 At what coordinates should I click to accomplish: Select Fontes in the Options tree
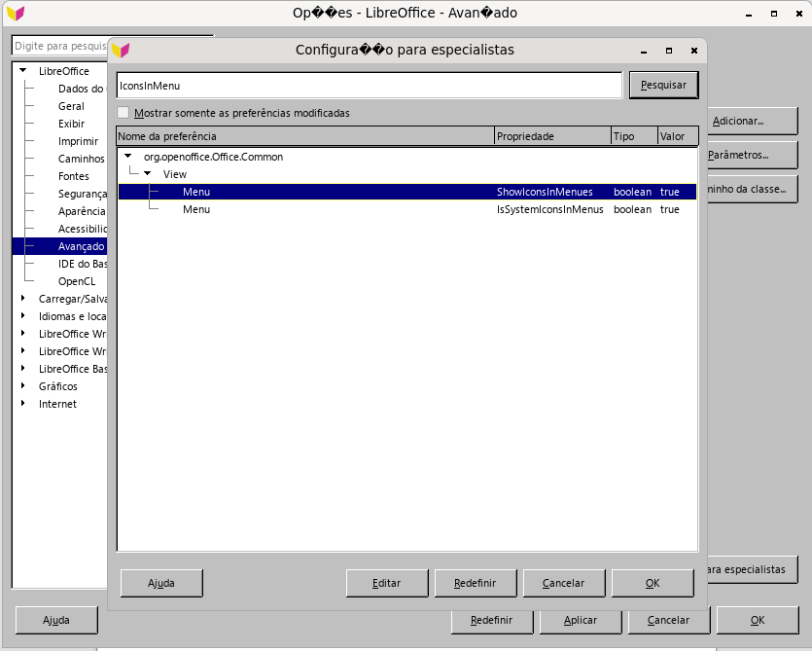pos(74,176)
